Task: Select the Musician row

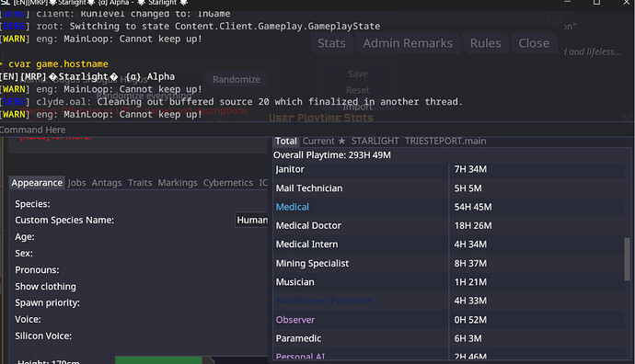Action: point(449,282)
